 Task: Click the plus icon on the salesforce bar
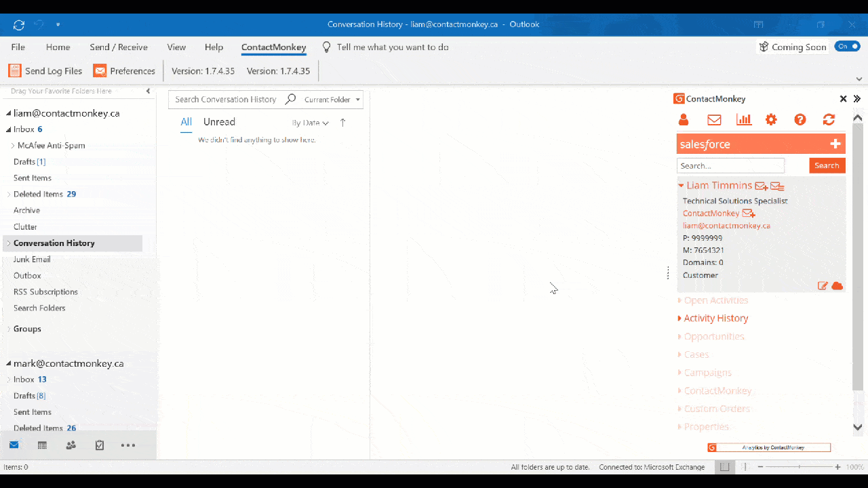[x=835, y=144]
